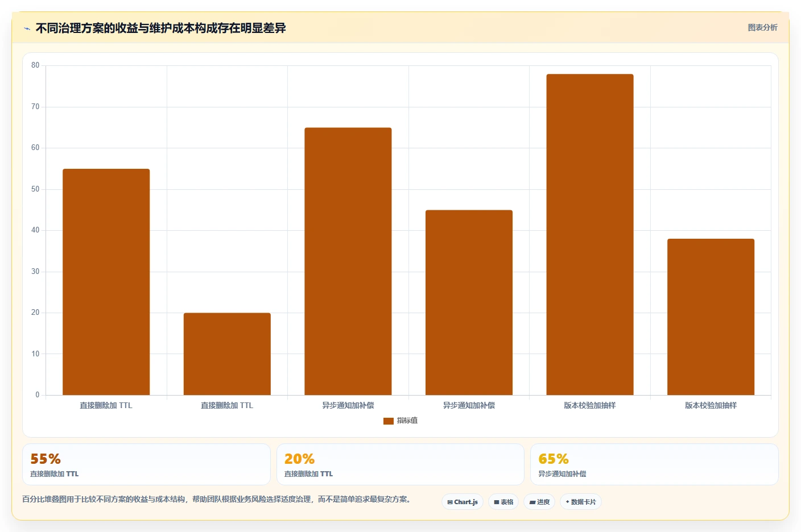This screenshot has height=532, width=801.
Task: Open the 55% data card
Action: pos(146,464)
